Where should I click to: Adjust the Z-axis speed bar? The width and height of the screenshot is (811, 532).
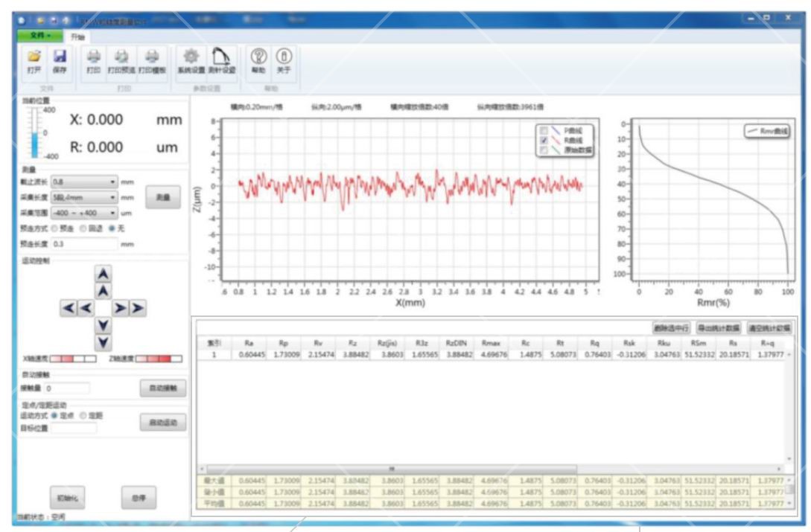[x=159, y=359]
